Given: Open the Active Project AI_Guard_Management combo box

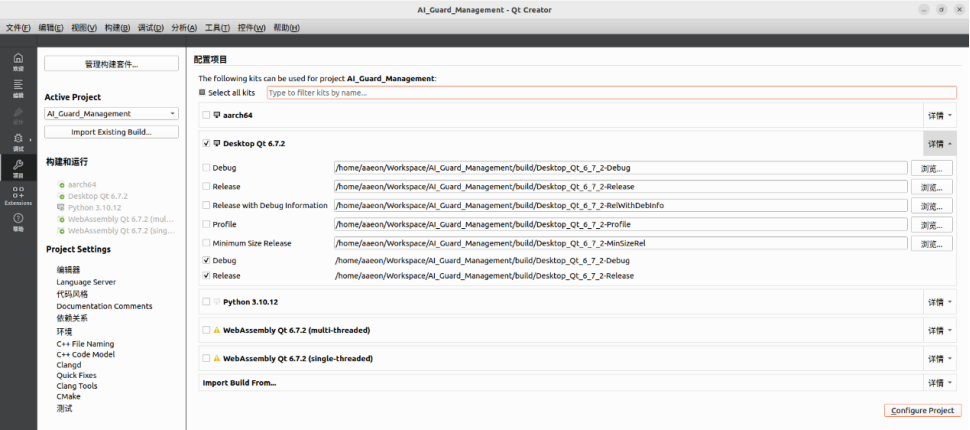Looking at the screenshot, I should (111, 114).
